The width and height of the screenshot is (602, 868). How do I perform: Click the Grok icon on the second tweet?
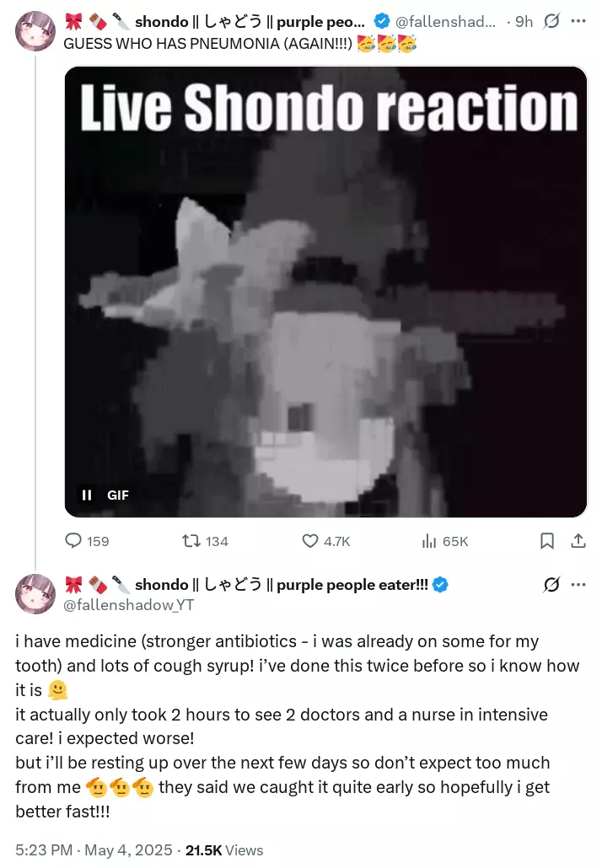click(x=551, y=585)
